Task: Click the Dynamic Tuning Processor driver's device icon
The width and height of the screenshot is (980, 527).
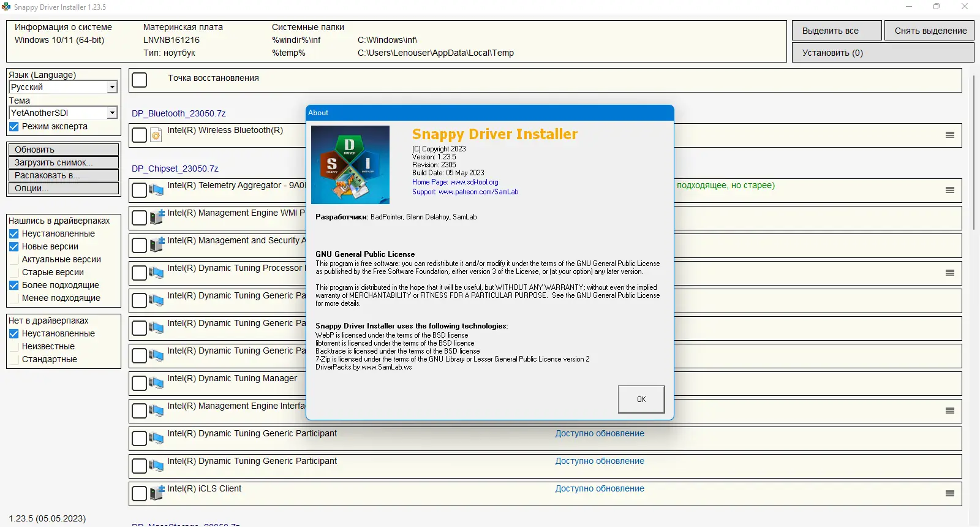Action: click(156, 273)
